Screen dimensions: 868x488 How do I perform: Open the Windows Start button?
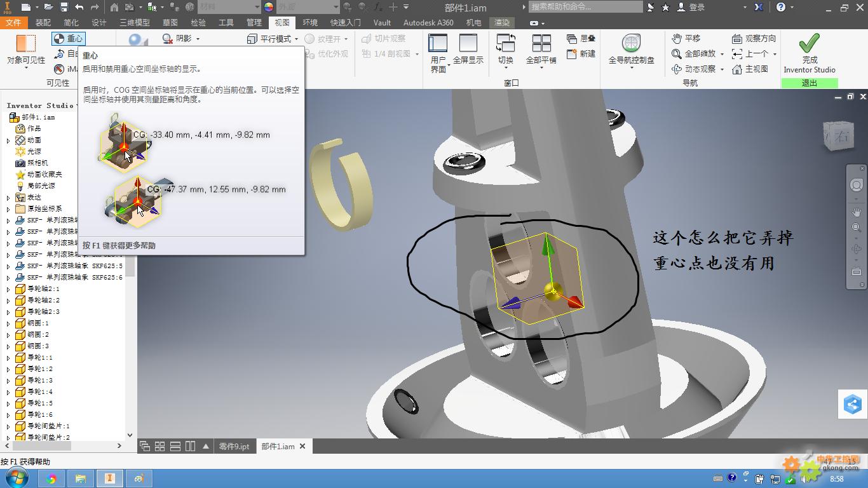point(17,478)
